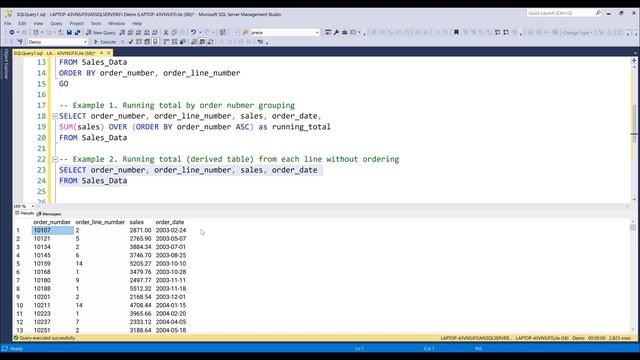Open the File menu
The width and height of the screenshot is (640, 360).
pos(8,23)
